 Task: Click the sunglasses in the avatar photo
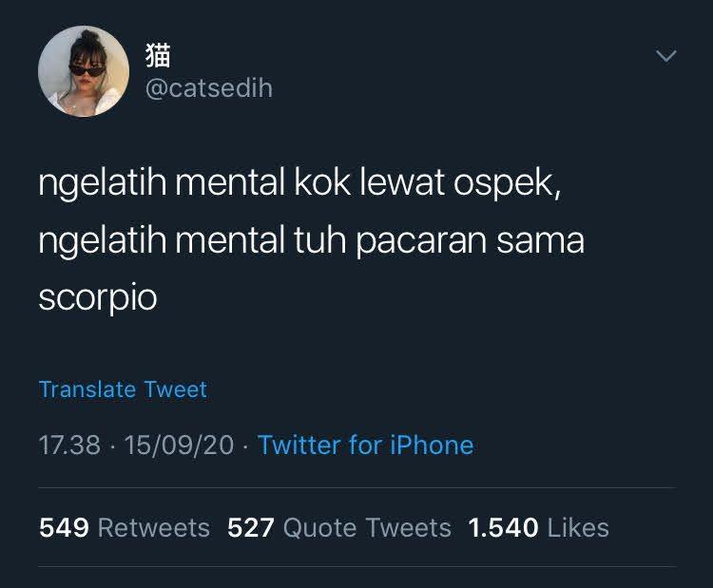pos(86,71)
